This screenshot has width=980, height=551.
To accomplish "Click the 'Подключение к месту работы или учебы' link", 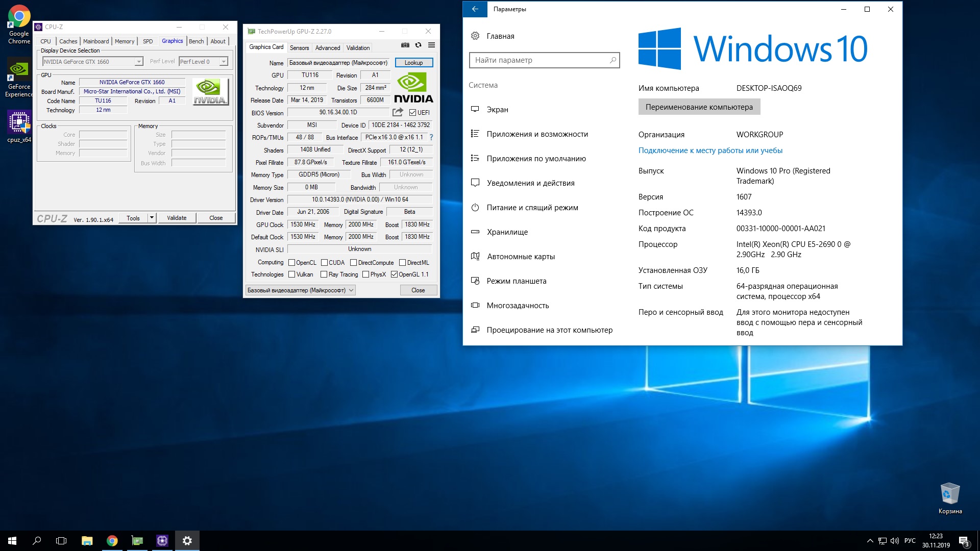I will 710,151.
